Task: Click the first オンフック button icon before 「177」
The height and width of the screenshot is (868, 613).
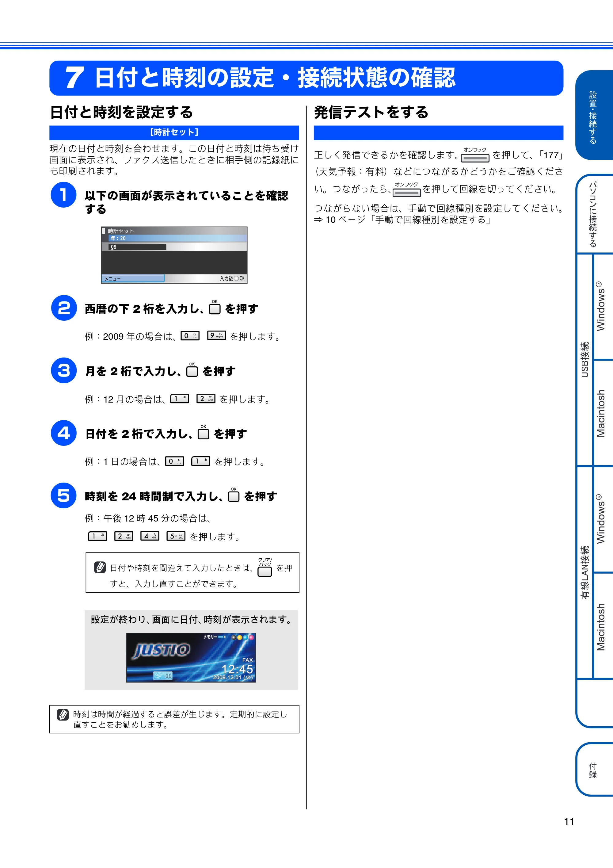Action: (x=475, y=155)
